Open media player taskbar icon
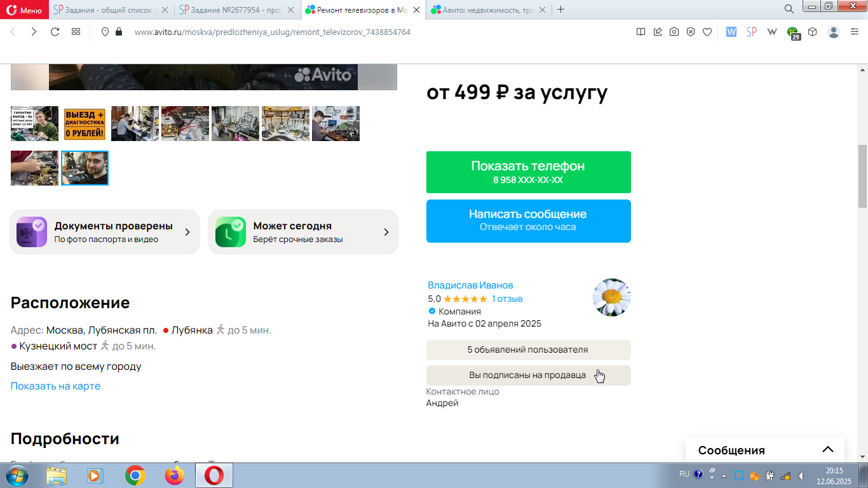868x488 pixels. 94,475
